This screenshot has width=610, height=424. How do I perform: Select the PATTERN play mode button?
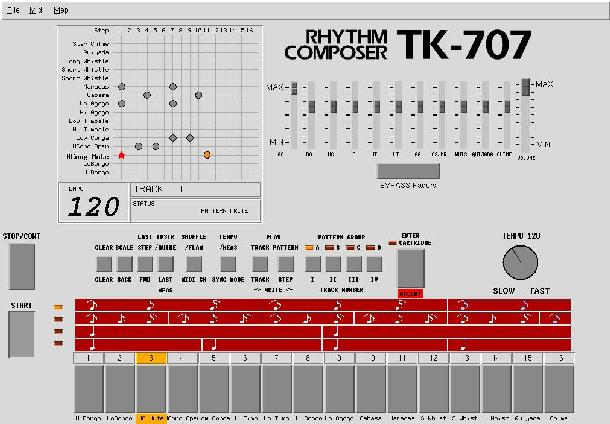point(285,264)
